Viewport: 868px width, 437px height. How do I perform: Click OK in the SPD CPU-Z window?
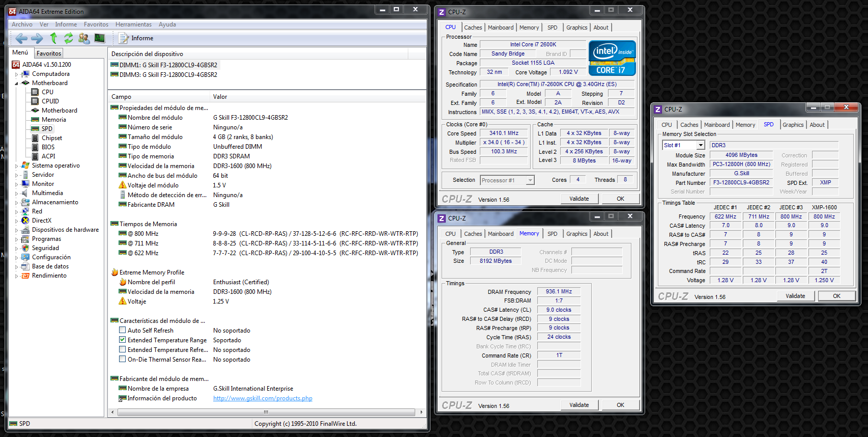836,296
